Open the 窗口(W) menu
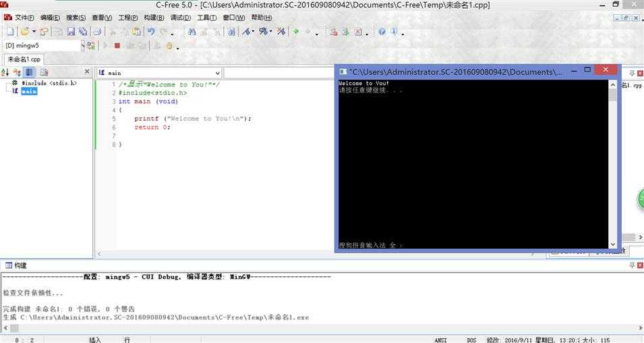 (234, 18)
